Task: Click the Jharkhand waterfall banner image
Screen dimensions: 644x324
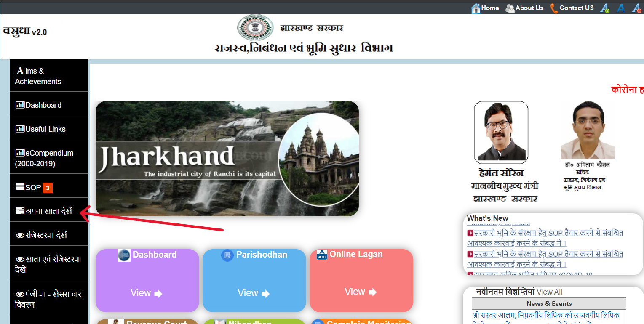Action: pyautogui.click(x=228, y=159)
